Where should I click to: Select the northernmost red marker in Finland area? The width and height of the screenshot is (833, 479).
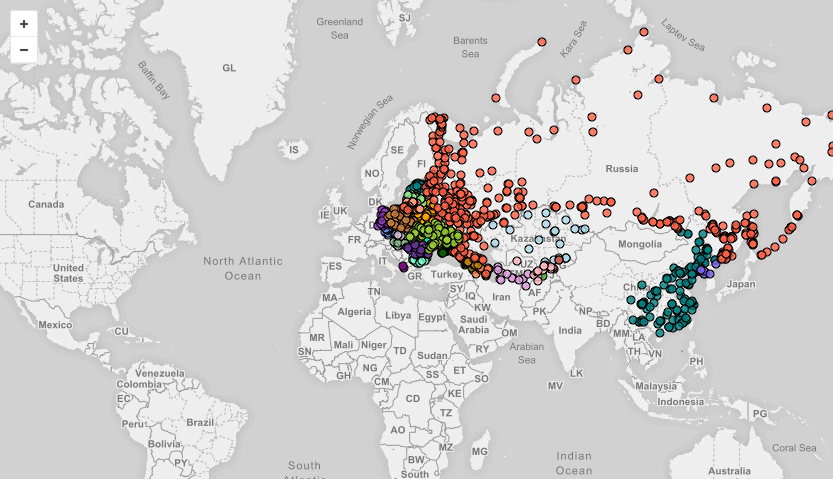pos(430,117)
